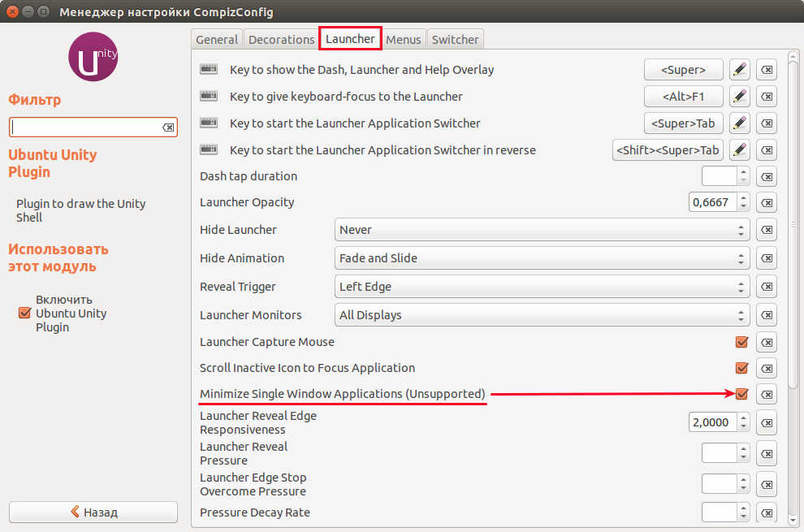Reset keyboard-focus Launcher key to default

pos(767,97)
